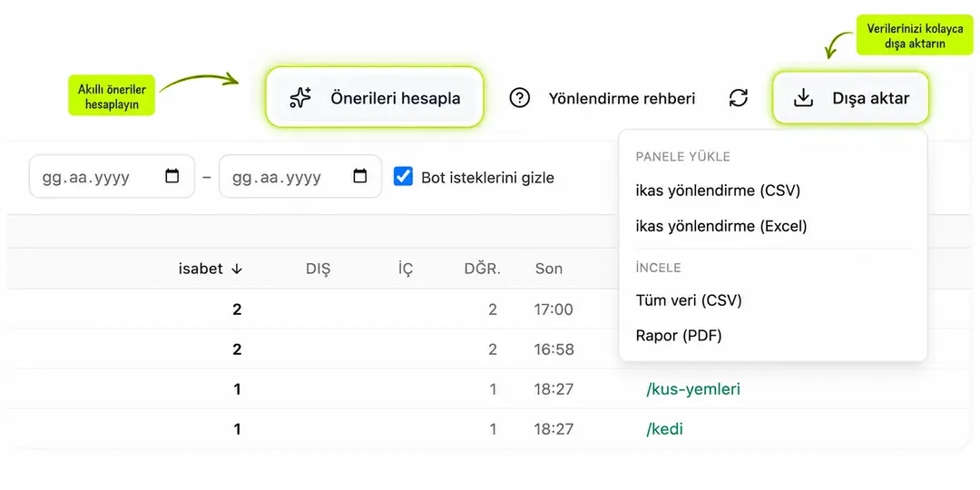Select ikas yönlendirme (Excel) option
This screenshot has width=980, height=490.
721,226
